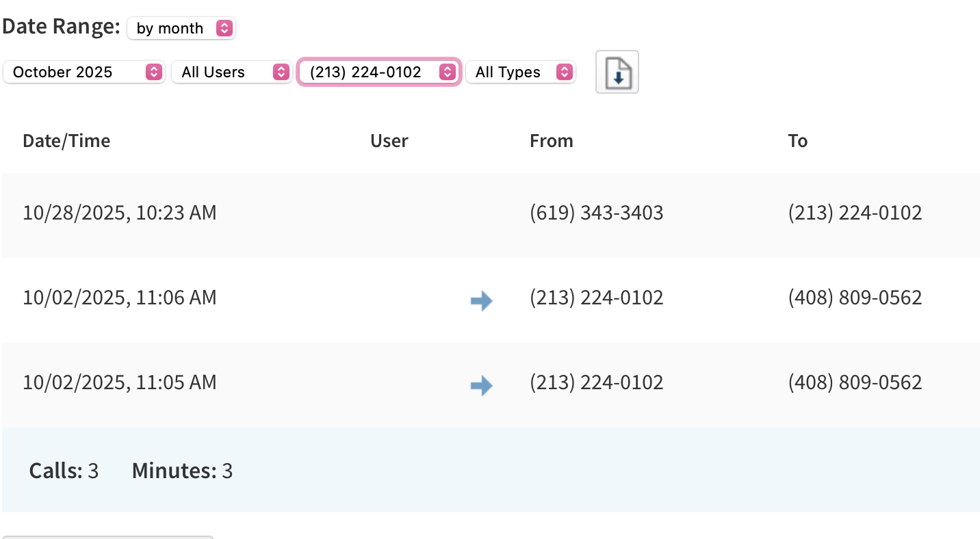
Task: Click outgoing arrow icon on 11:06 AM call
Action: click(x=482, y=300)
